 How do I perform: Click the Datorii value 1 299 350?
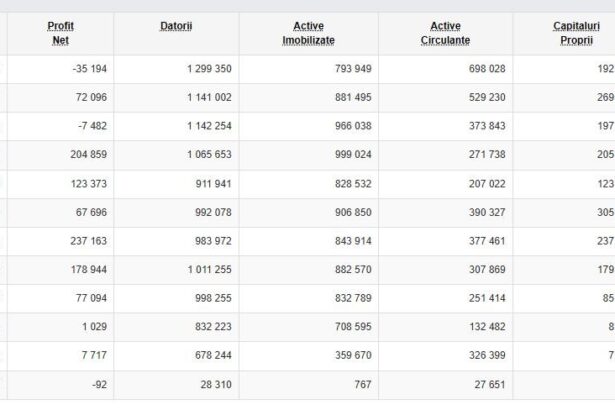(x=209, y=68)
